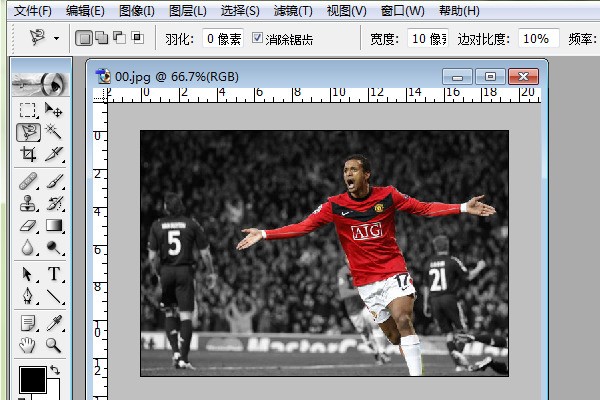Click the foreground black color swatch

31,380
